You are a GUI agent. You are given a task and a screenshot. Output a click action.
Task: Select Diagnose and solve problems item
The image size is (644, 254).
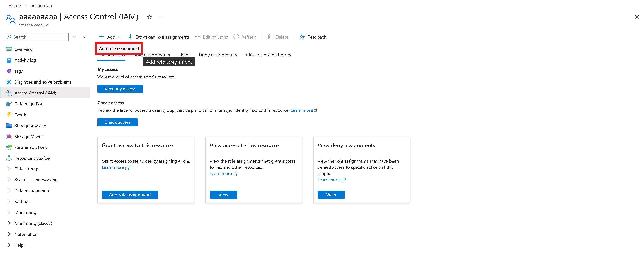coord(43,82)
